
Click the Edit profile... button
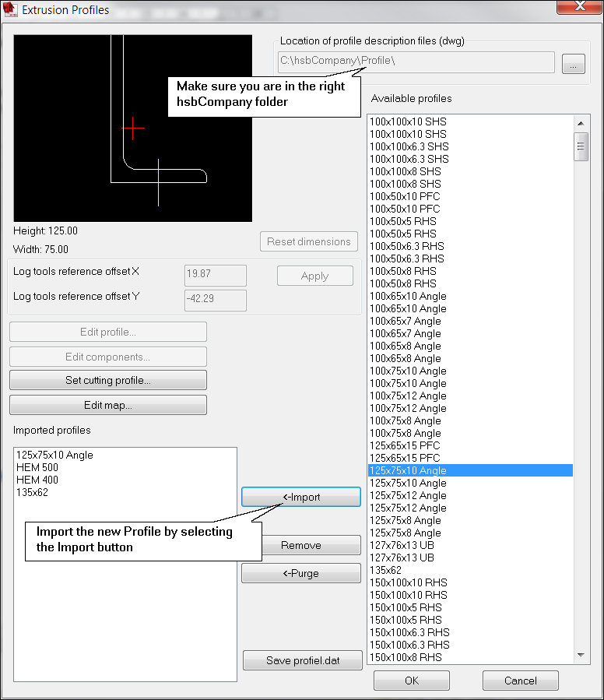(108, 332)
